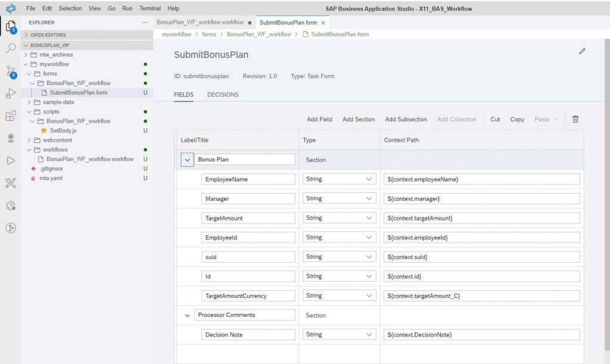Image resolution: width=610 pixels, height=364 pixels.
Task: Open the Explorer view in activity bar
Action: pos(11,26)
